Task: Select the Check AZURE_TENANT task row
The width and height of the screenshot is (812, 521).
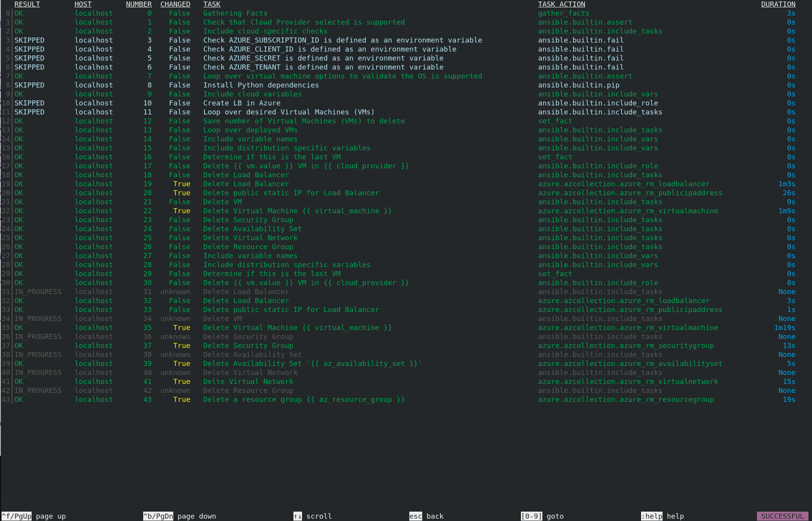Action: pos(323,67)
